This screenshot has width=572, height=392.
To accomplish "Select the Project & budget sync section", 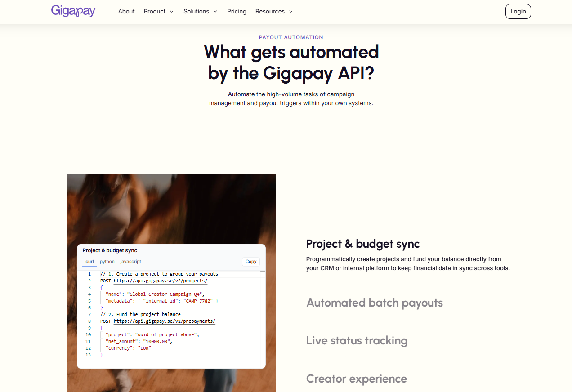I will click(x=363, y=244).
